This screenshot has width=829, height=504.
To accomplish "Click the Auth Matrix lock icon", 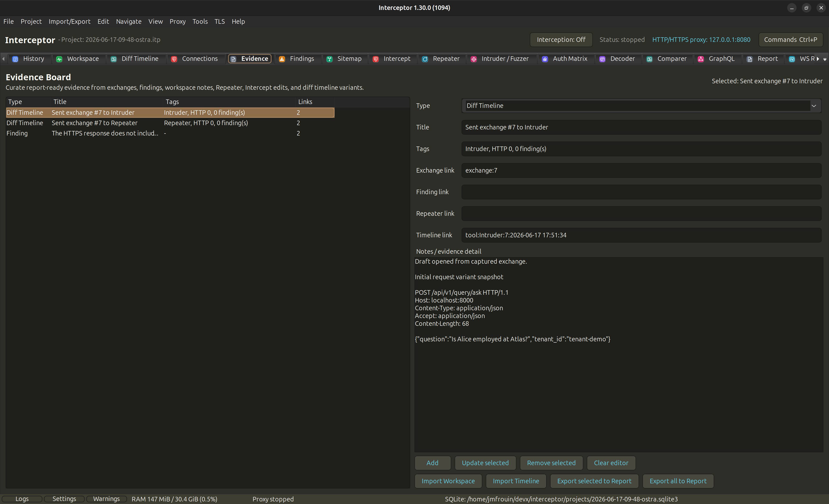I will tap(545, 59).
